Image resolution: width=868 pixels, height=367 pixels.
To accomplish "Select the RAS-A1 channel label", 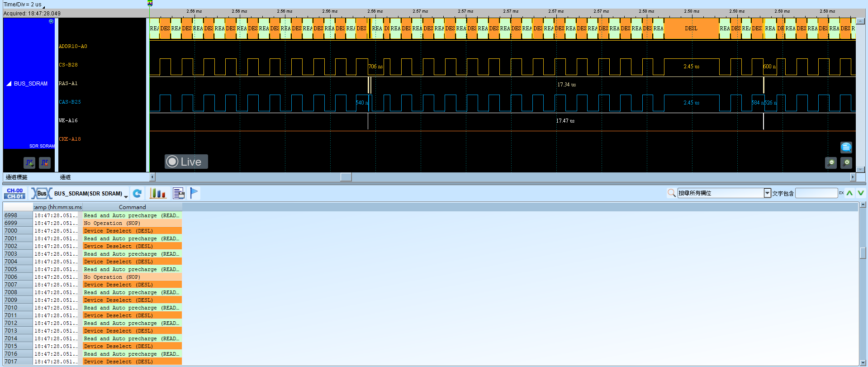I will click(68, 83).
